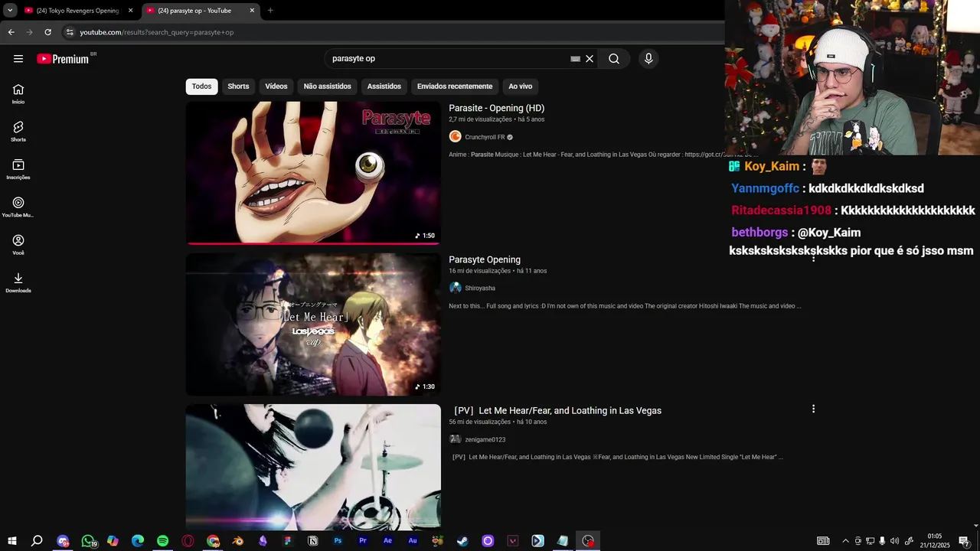Screen dimensions: 980x551
Task: Select the Enviados recentemente filter chip
Action: tap(455, 86)
